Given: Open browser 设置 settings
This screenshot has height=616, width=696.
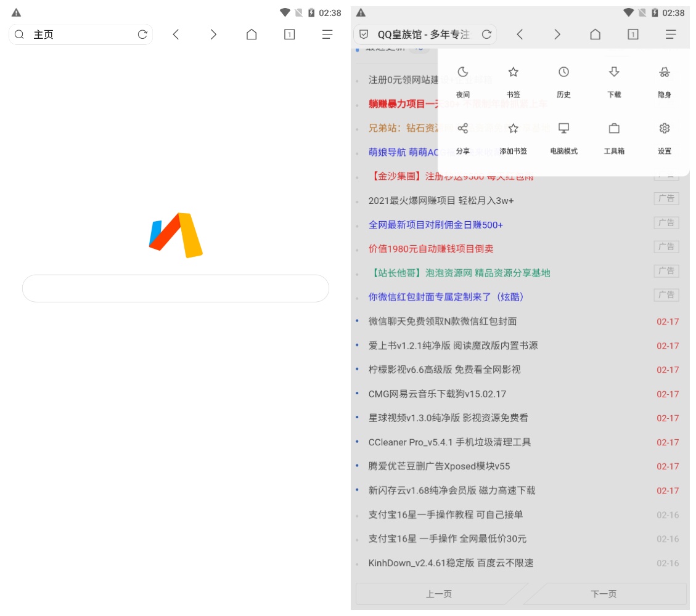Looking at the screenshot, I should (664, 138).
